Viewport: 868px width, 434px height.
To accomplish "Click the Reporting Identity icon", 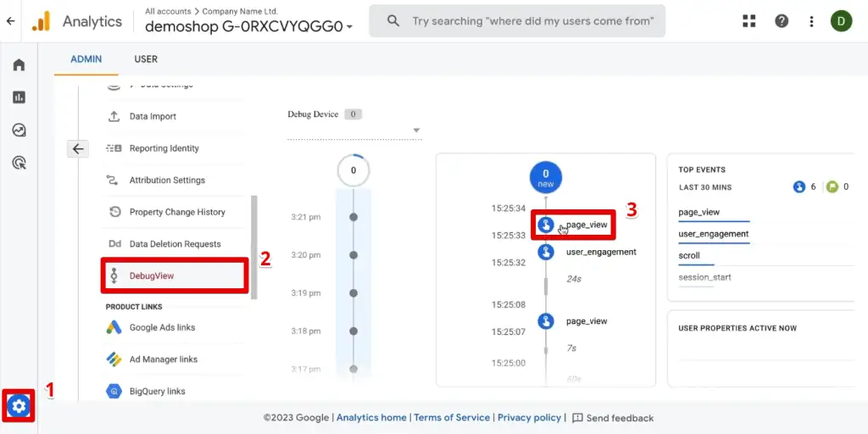I will [114, 148].
